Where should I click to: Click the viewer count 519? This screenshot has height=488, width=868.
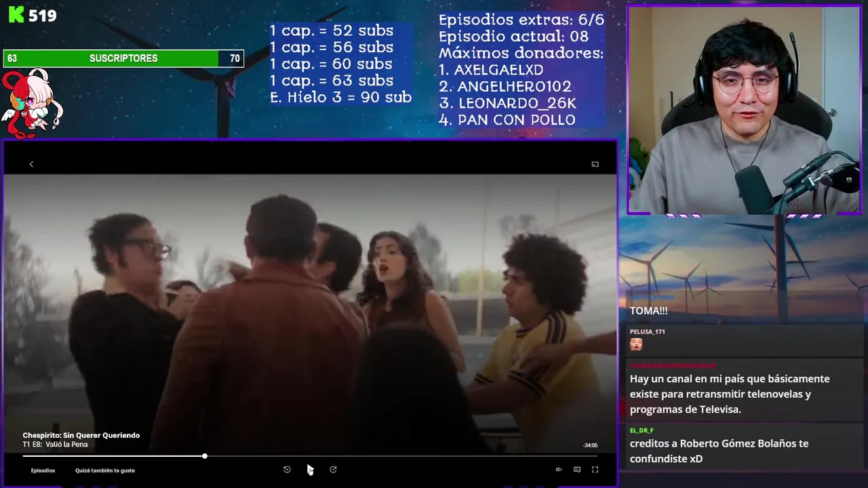43,16
